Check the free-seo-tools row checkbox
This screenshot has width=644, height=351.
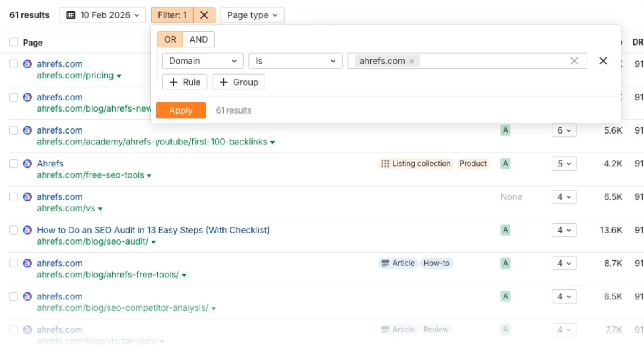[13, 164]
